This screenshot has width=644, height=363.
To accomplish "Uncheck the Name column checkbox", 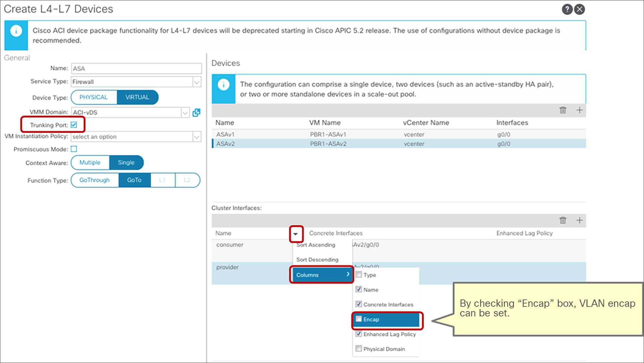I will [x=358, y=289].
